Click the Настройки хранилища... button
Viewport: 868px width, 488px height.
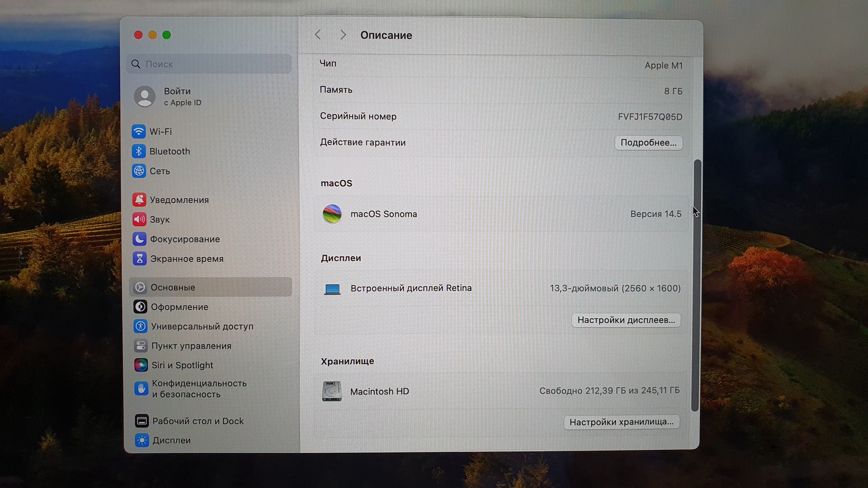click(x=621, y=422)
